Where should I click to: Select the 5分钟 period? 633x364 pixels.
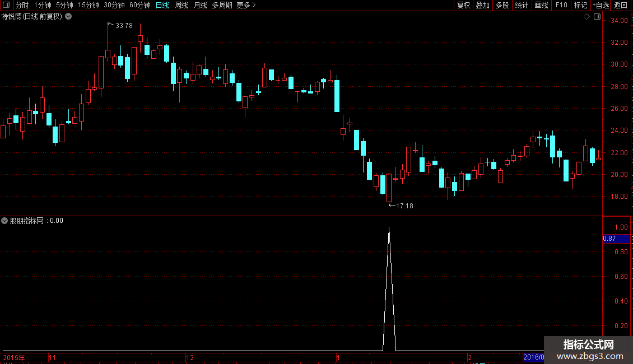(64, 5)
